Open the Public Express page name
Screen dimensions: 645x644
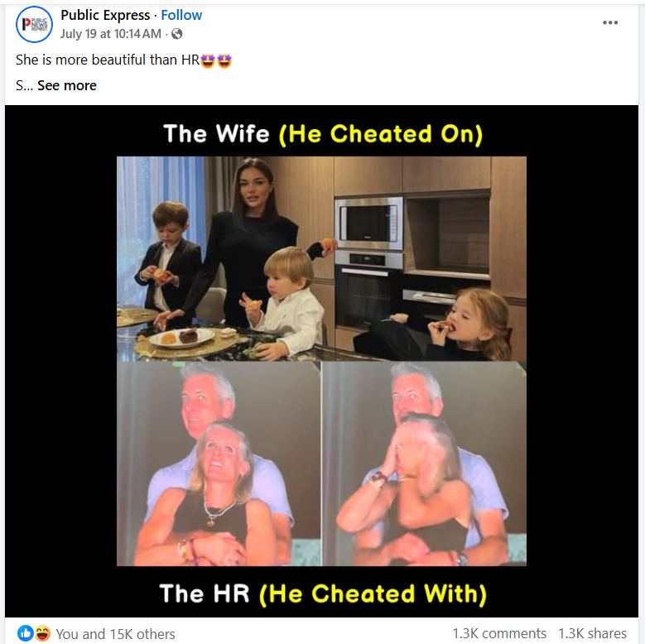(105, 15)
